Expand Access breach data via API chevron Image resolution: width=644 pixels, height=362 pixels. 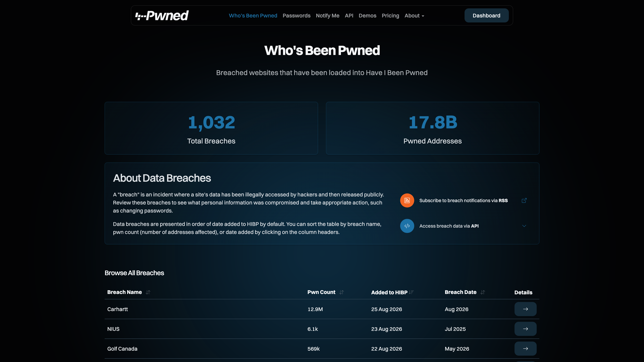pos(524,226)
